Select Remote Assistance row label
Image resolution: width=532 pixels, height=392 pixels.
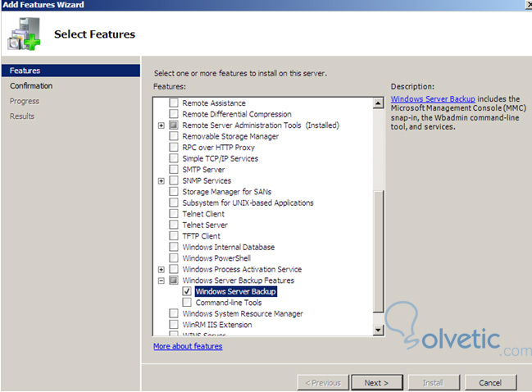(x=214, y=103)
